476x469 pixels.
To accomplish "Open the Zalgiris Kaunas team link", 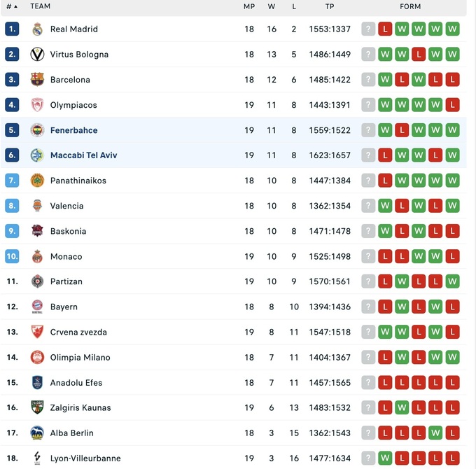I will pyautogui.click(x=80, y=407).
